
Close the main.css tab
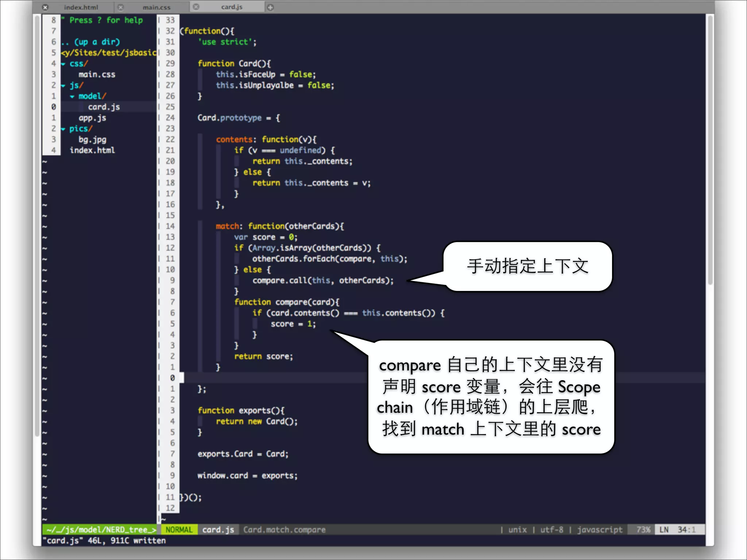coord(121,7)
